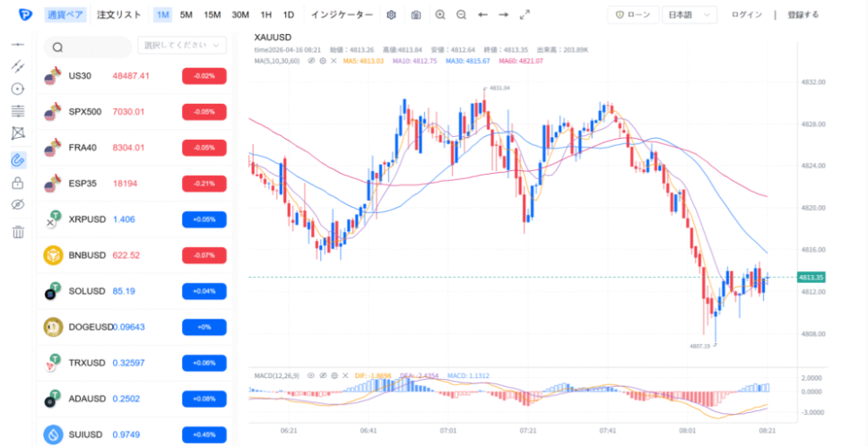Click the symbol search field

(88, 47)
